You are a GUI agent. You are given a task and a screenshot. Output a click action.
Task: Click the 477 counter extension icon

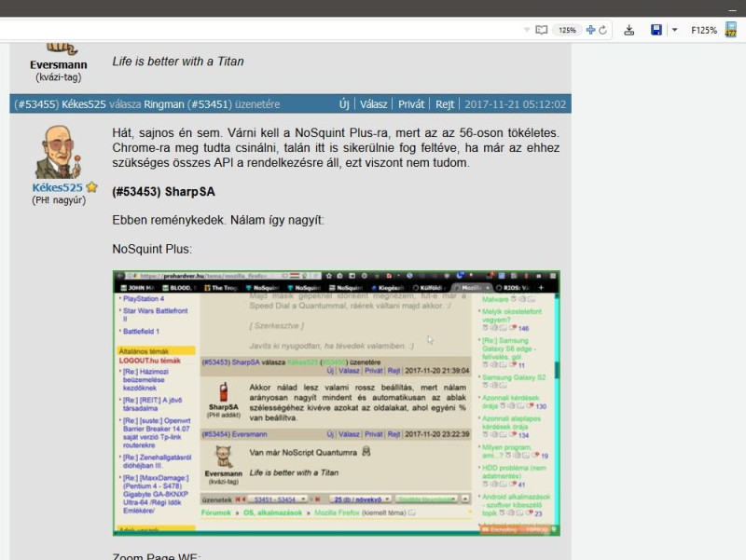pos(731,30)
